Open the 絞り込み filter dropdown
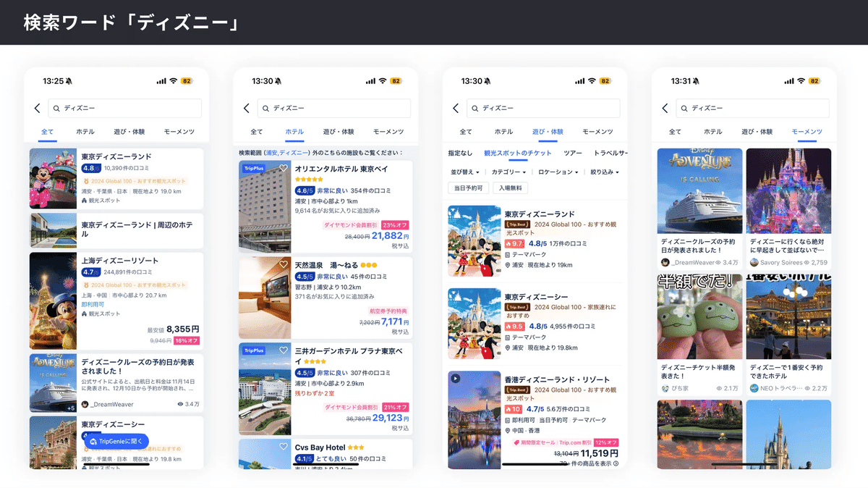The width and height of the screenshot is (868, 488). 604,172
